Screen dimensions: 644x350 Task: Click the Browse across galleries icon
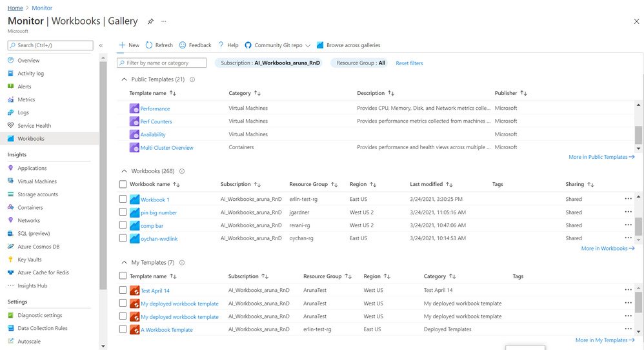(x=320, y=45)
